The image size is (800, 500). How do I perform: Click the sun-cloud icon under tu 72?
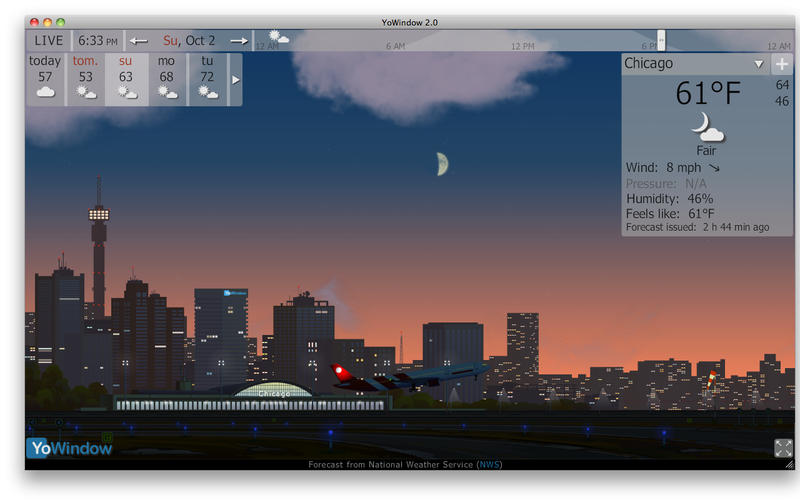click(208, 92)
